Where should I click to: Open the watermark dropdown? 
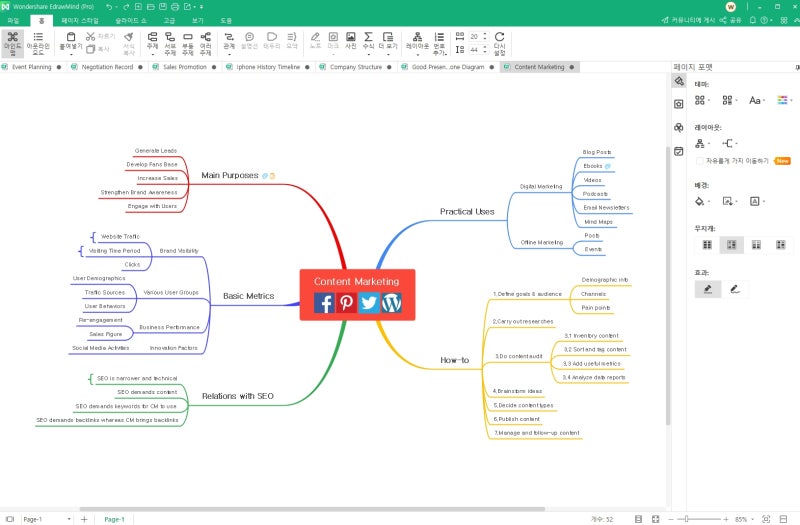pyautogui.click(x=757, y=201)
